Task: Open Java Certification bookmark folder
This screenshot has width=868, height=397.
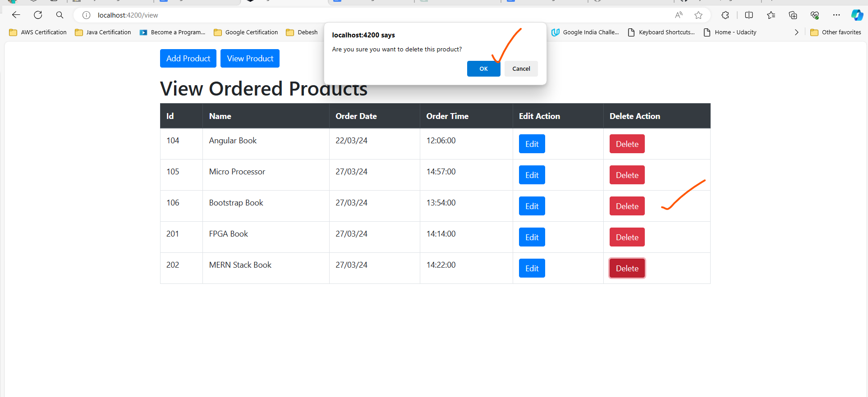Action: coord(103,32)
